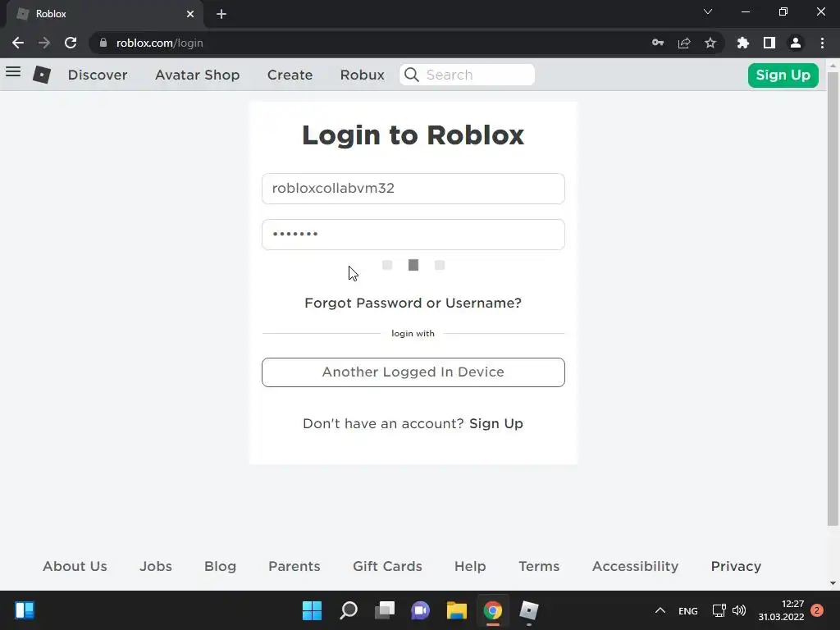This screenshot has width=840, height=630.
Task: Click Another Logged In Device button
Action: coord(413,372)
